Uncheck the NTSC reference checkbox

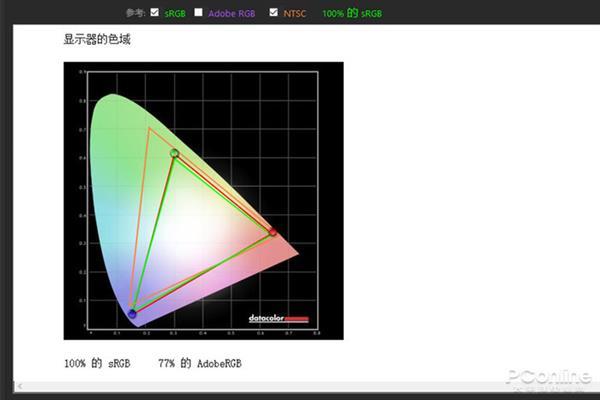coord(274,13)
